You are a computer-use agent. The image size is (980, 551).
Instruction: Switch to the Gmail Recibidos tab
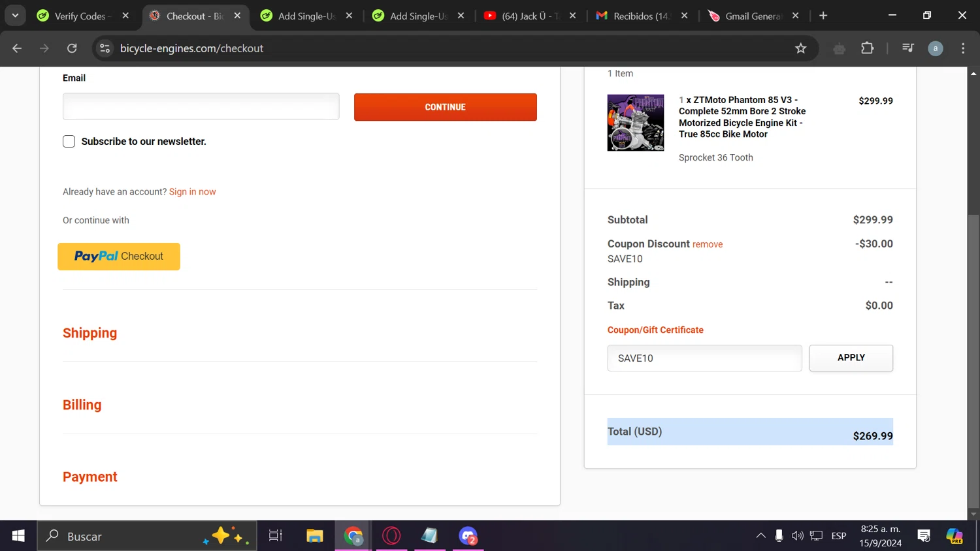click(642, 16)
